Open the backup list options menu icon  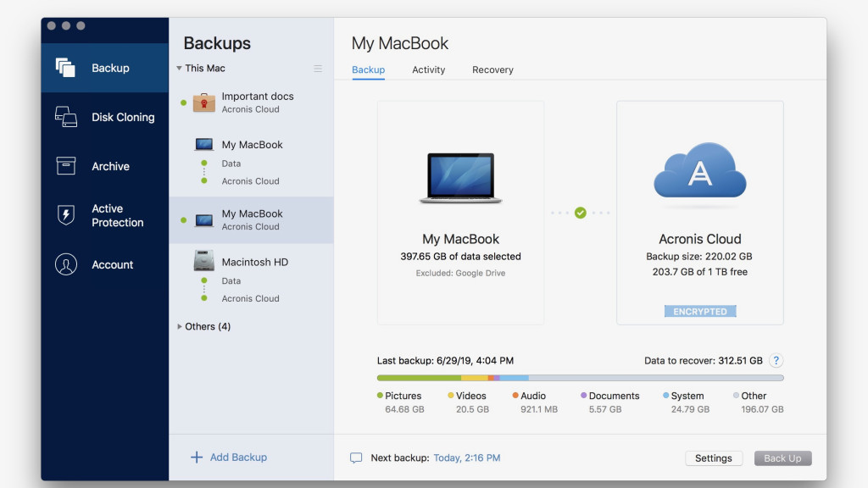pos(318,69)
